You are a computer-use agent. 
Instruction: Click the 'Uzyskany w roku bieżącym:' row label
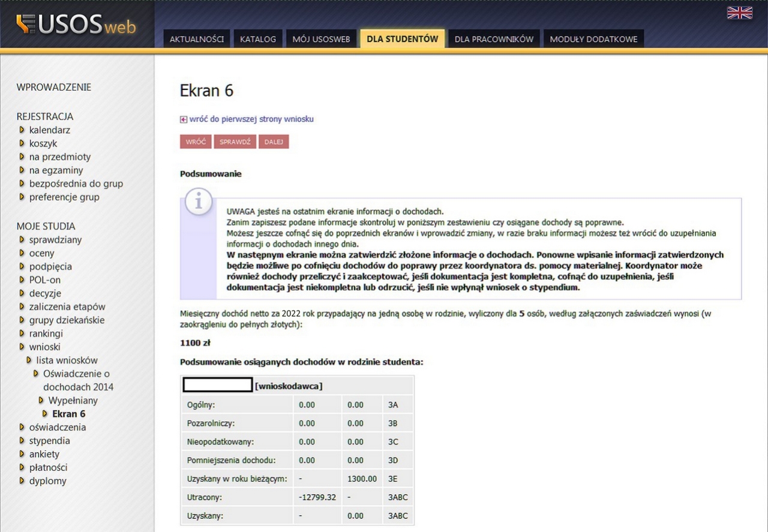237,479
